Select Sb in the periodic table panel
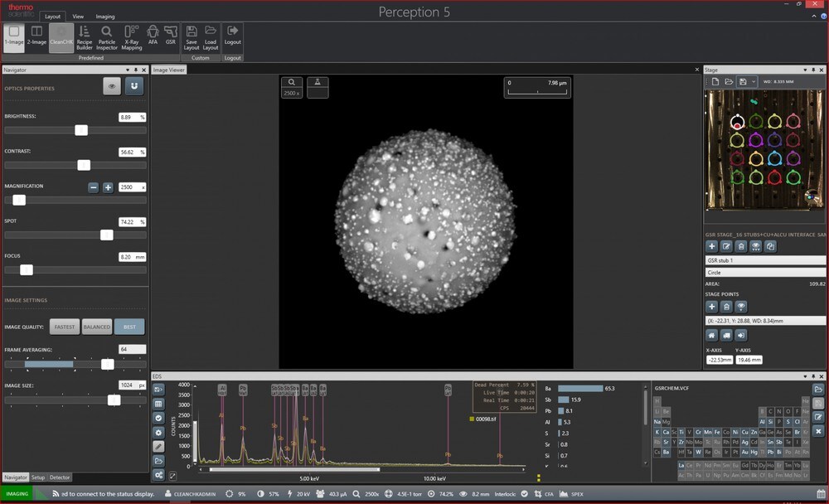The width and height of the screenshot is (829, 504). point(778,442)
